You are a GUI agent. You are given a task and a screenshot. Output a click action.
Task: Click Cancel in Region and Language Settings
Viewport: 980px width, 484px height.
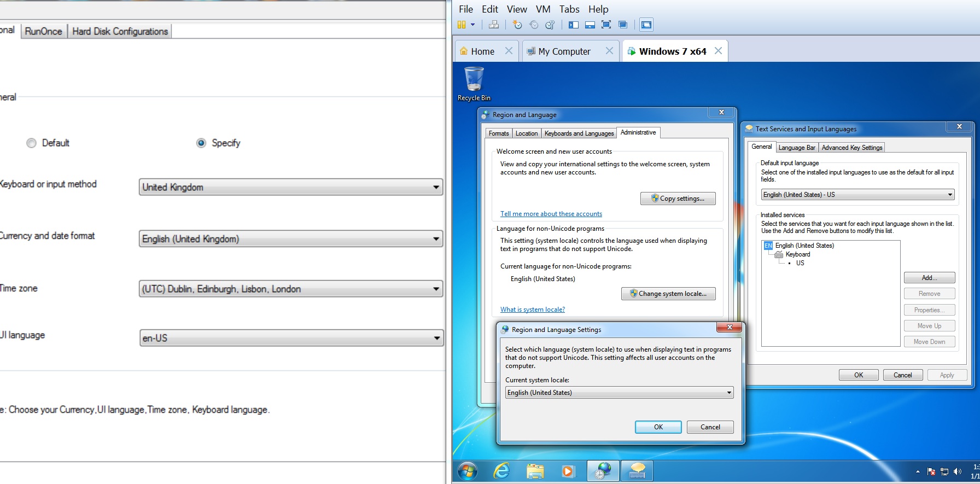[x=710, y=427]
